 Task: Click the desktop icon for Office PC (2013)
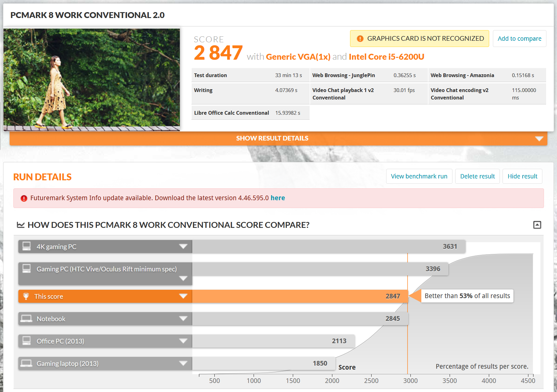pos(27,341)
